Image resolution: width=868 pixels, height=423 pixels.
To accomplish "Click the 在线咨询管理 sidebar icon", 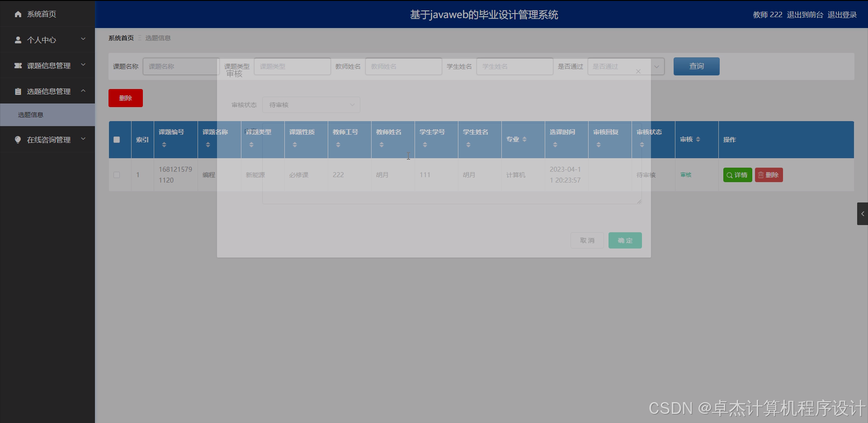I will coord(18,140).
